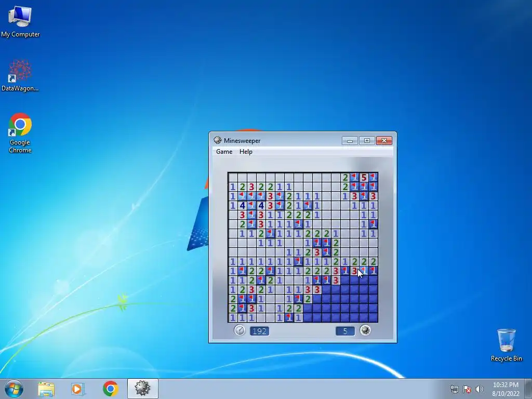This screenshot has height=399, width=532.
Task: Click the volume speaker icon in the tray
Action: [x=479, y=389]
